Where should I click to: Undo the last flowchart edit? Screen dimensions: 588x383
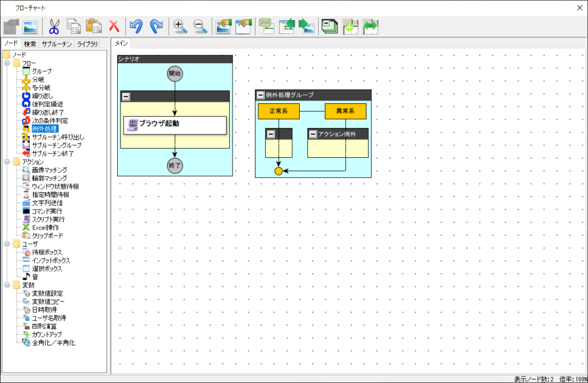(x=136, y=26)
